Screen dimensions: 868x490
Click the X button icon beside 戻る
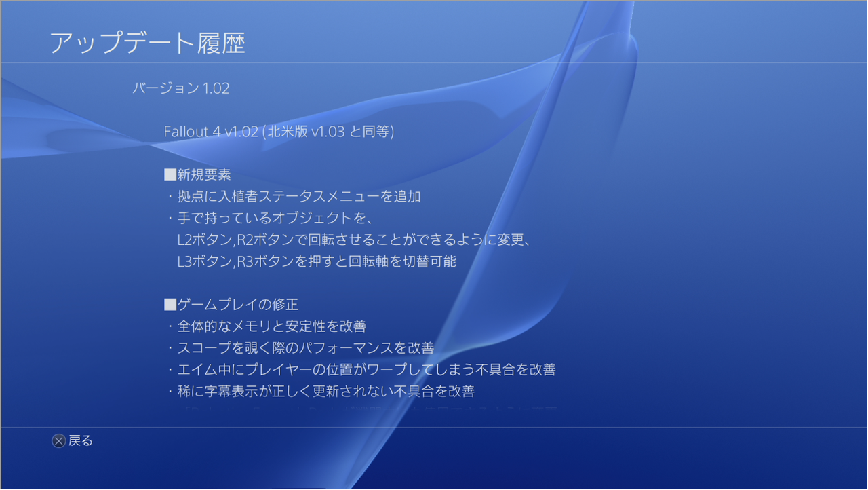coord(59,441)
